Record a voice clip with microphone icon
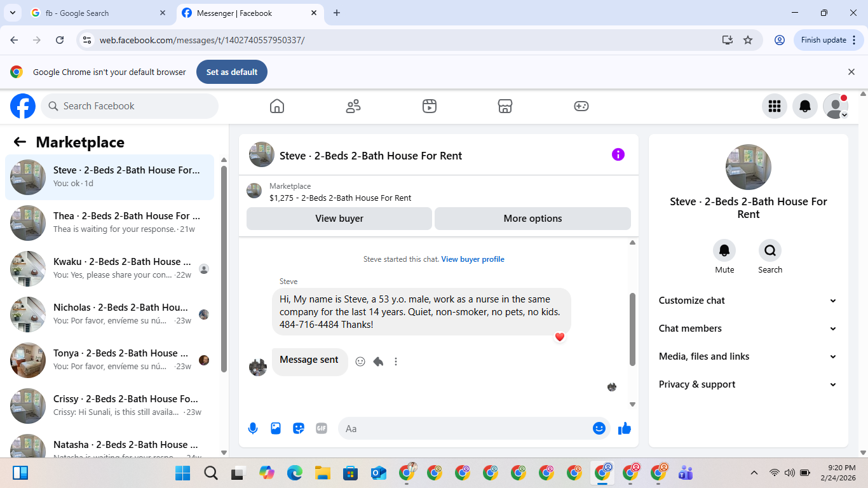This screenshot has width=868, height=488. point(253,428)
